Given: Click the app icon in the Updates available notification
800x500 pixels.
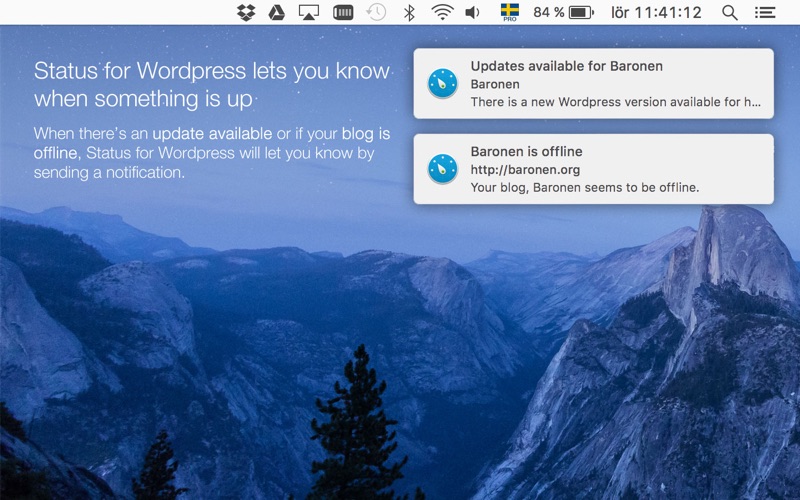Looking at the screenshot, I should point(442,83).
